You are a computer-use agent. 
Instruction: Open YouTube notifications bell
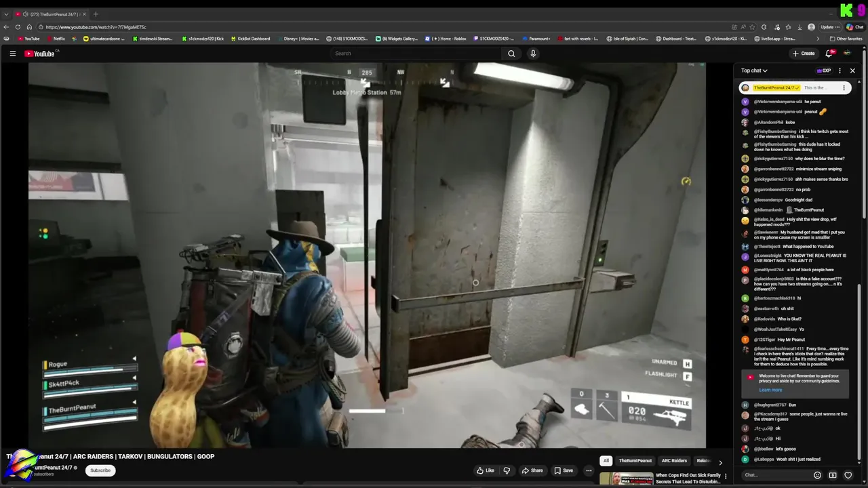(x=829, y=54)
